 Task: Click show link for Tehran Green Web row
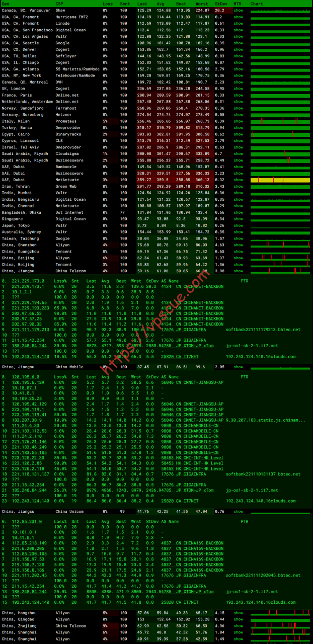pyautogui.click(x=238, y=186)
